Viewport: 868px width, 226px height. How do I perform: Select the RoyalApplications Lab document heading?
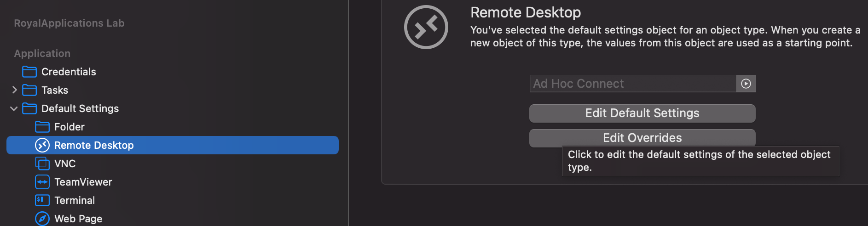coord(69,23)
